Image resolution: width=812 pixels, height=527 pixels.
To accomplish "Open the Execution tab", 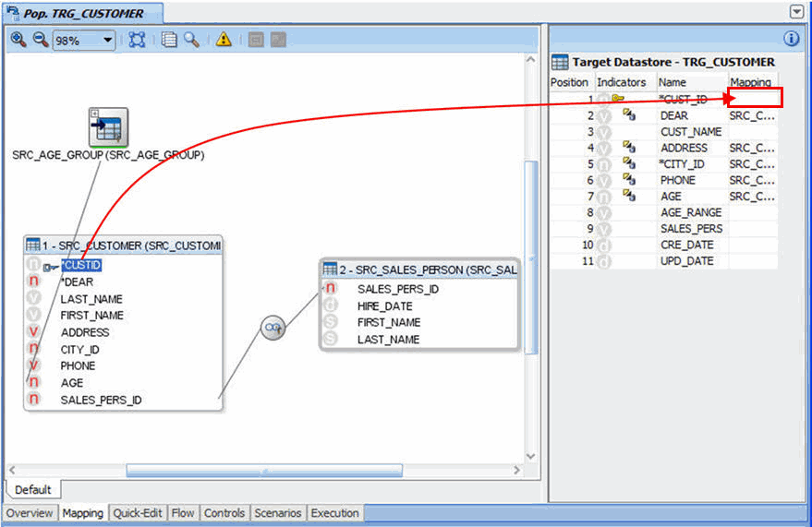I will click(334, 513).
